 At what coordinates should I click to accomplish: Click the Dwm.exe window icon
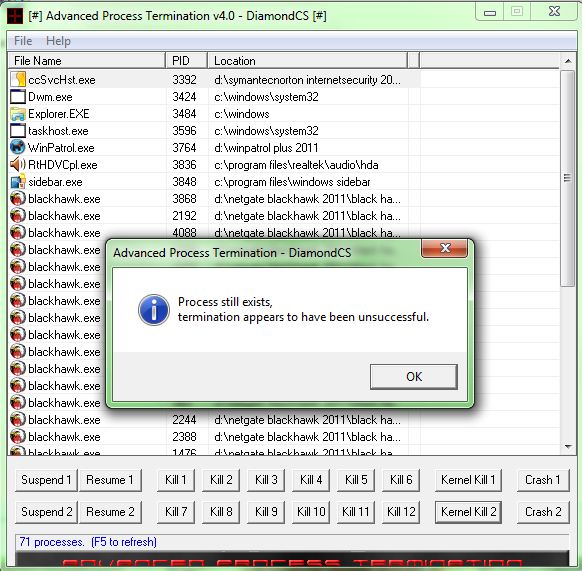pos(18,97)
